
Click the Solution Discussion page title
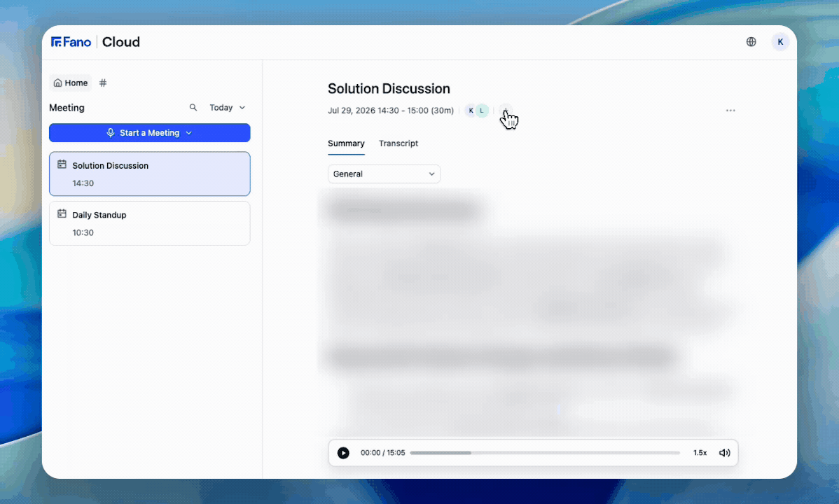[x=389, y=88]
